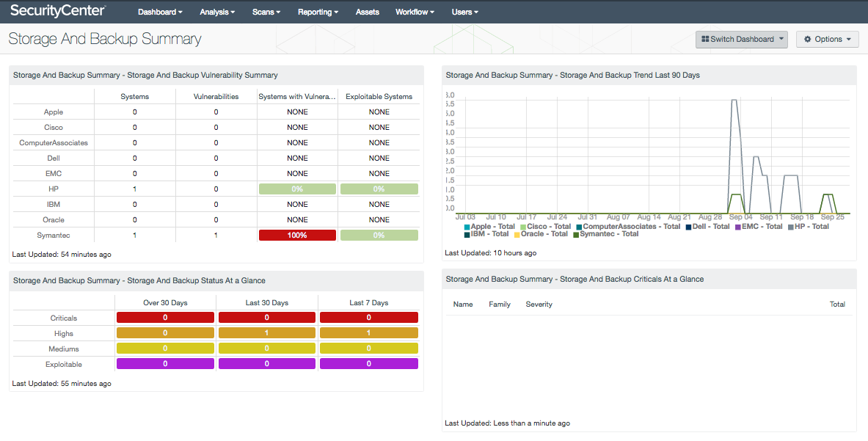The image size is (868, 441).
Task: Click the grid icon on Switch Dashboard
Action: click(x=705, y=40)
